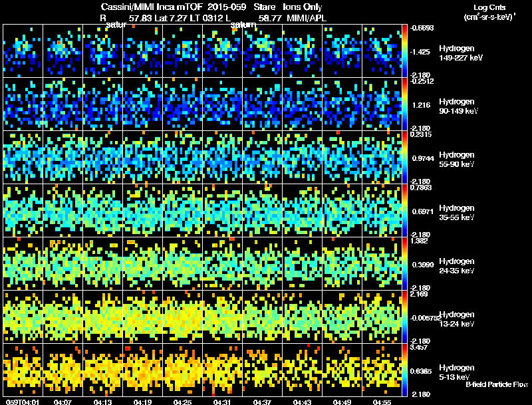Image resolution: width=532 pixels, height=405 pixels.
Task: Click the 149-227 keV panel at 04:37
Action: tap(263, 51)
